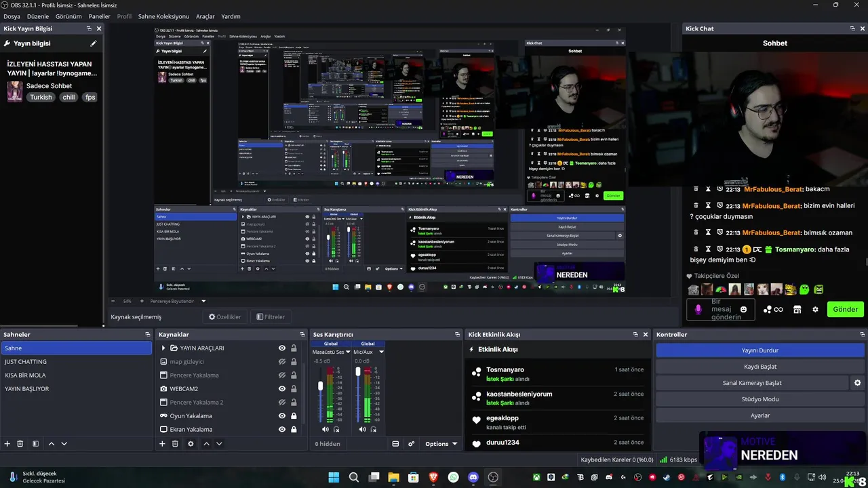This screenshot has height=488, width=868.
Task: Show the Pencere Yakalama 2 source
Action: [282, 402]
